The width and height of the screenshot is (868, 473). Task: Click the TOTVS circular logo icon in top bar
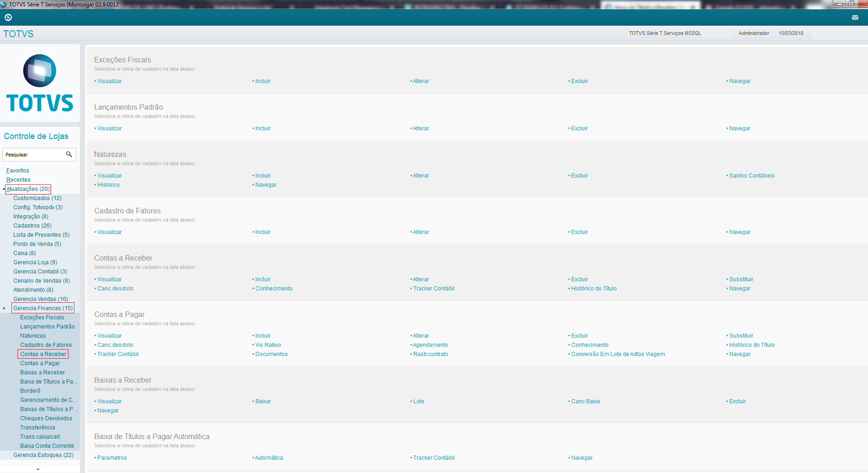(8, 17)
